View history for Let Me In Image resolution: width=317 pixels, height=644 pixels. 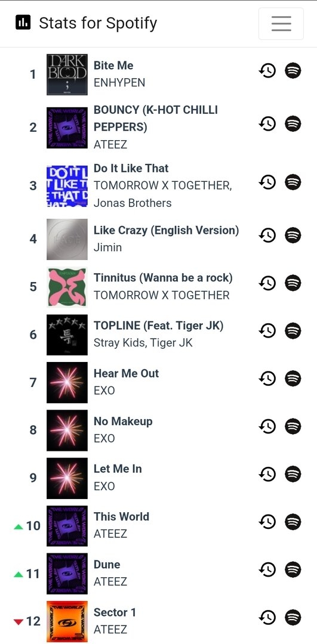coord(267,474)
